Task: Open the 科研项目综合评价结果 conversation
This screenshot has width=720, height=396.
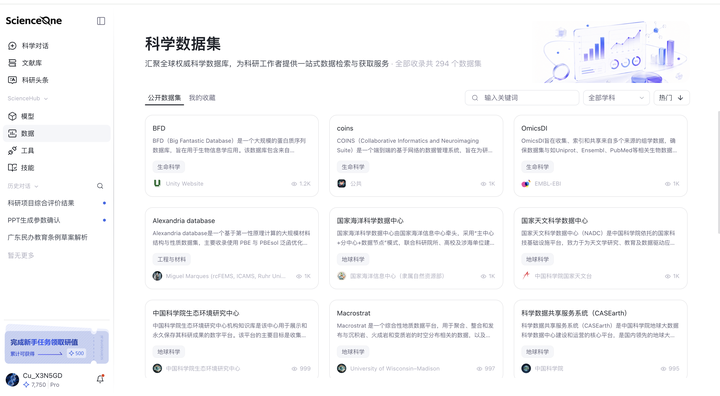Action: (56, 203)
